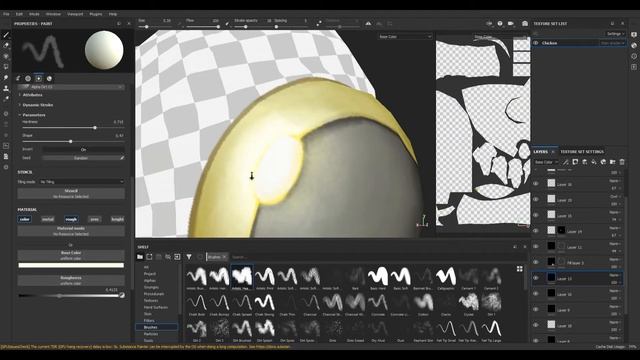The height and width of the screenshot is (360, 640).
Task: Expand the Dynamic Stroke section
Action: [37, 105]
